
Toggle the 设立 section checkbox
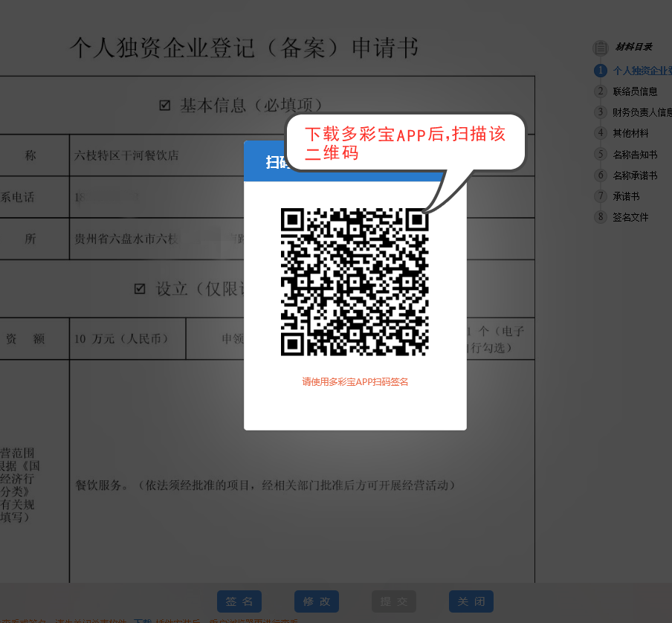pos(140,288)
